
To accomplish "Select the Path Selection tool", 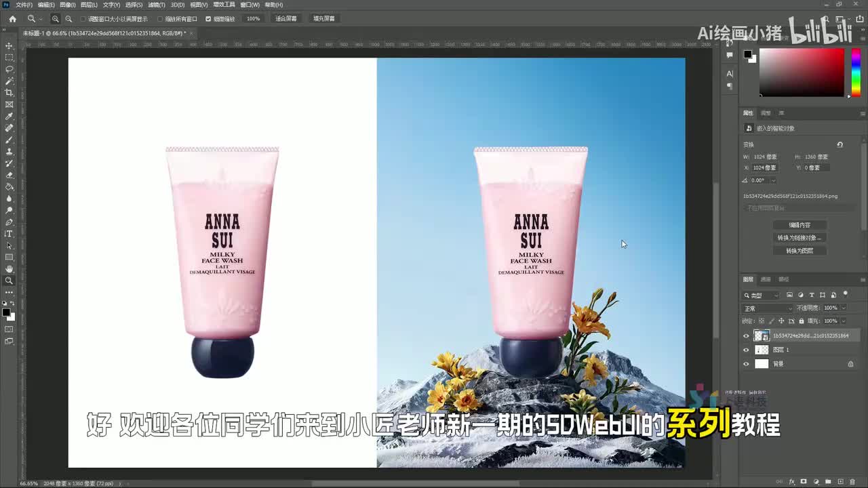I will click(x=9, y=245).
